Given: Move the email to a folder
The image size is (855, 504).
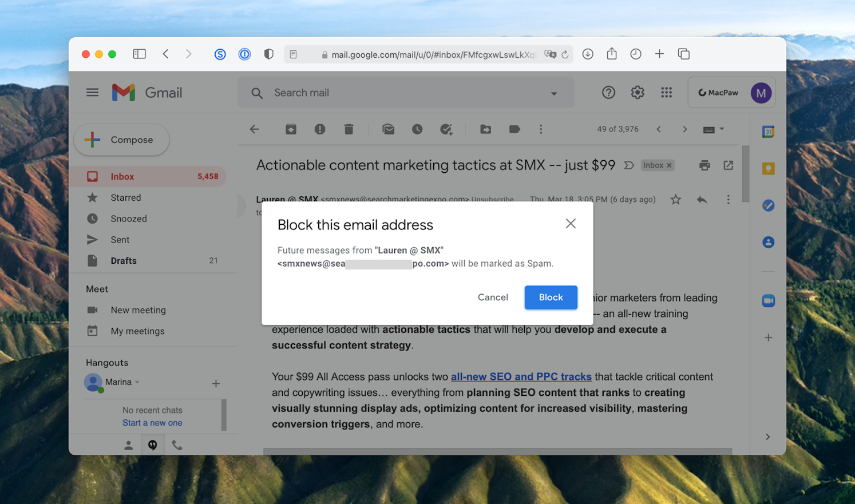Looking at the screenshot, I should [x=485, y=129].
